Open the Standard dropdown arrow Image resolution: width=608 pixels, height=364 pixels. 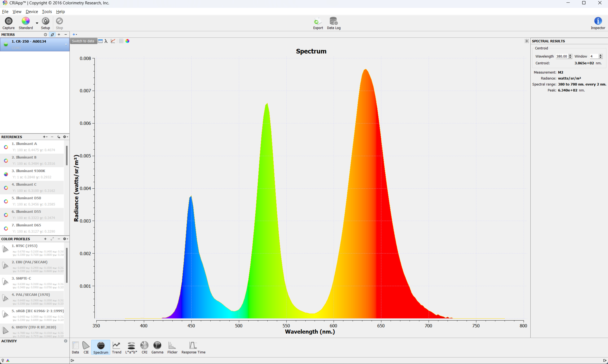pos(37,23)
